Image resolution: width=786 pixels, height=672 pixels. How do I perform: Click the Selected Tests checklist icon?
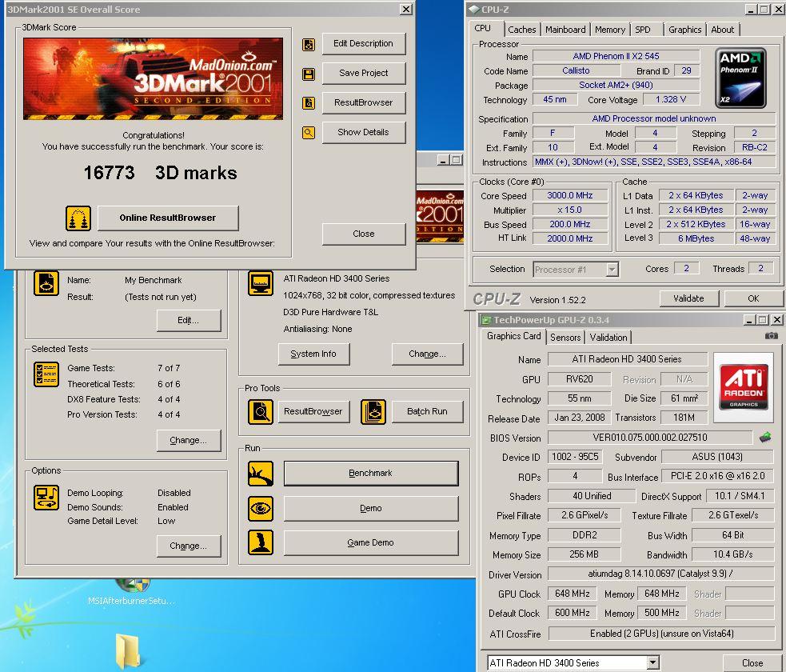click(x=46, y=374)
